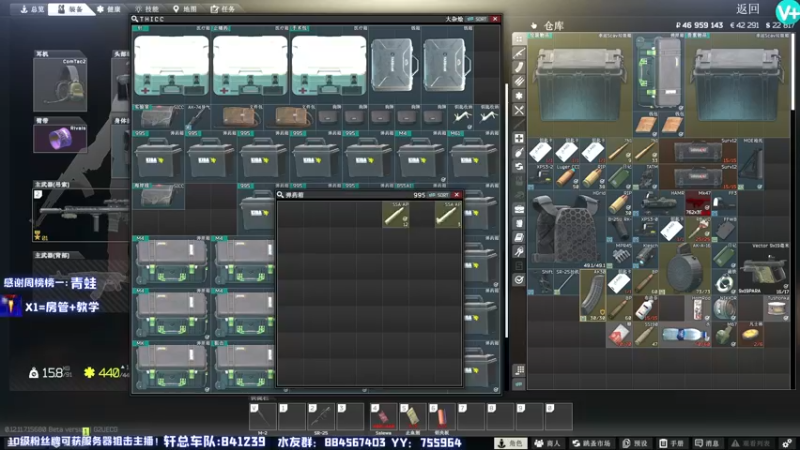The width and height of the screenshot is (800, 450).
Task: Filter stash by crossed melee icon
Action: 519,110
